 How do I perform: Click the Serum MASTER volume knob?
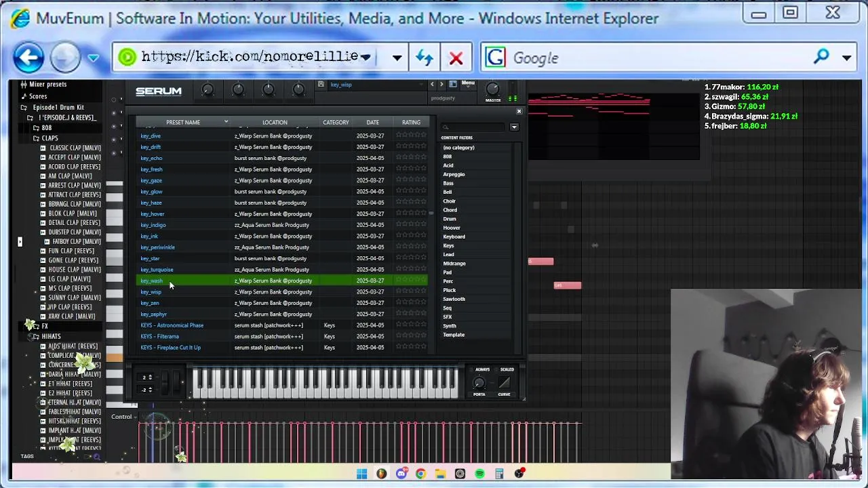[x=493, y=89]
